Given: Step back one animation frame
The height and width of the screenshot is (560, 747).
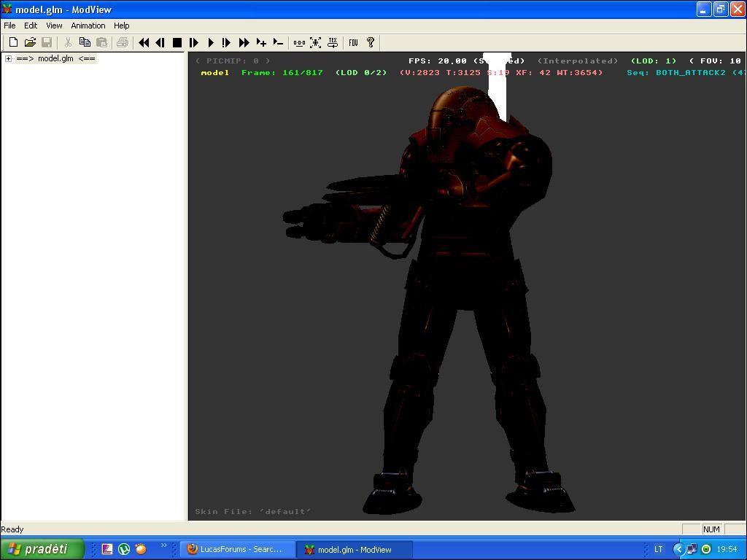Looking at the screenshot, I should pos(160,43).
